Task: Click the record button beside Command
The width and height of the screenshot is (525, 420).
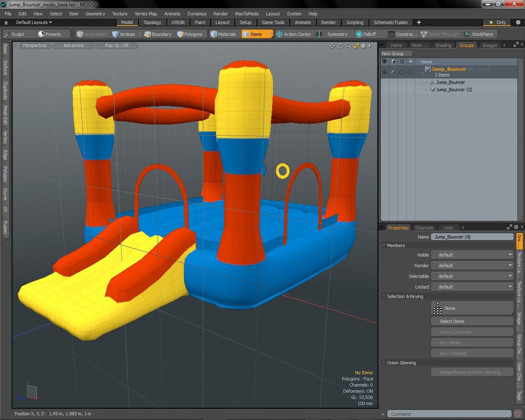Action: click(x=518, y=414)
